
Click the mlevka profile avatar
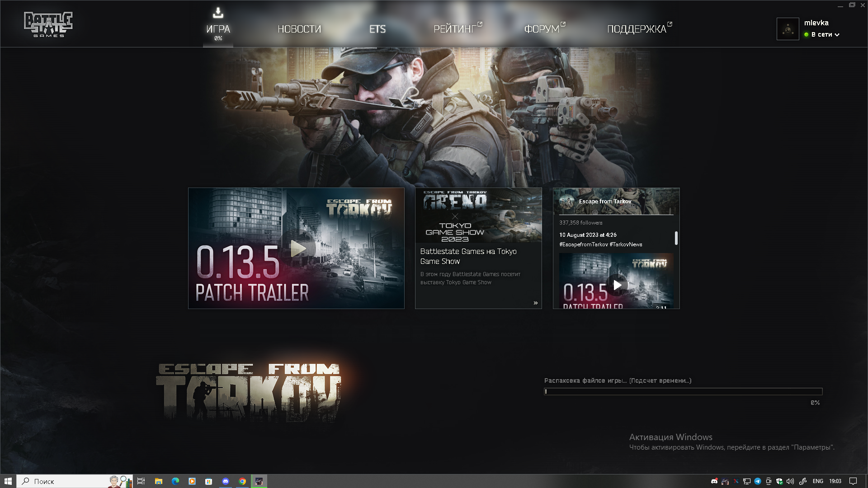click(788, 29)
